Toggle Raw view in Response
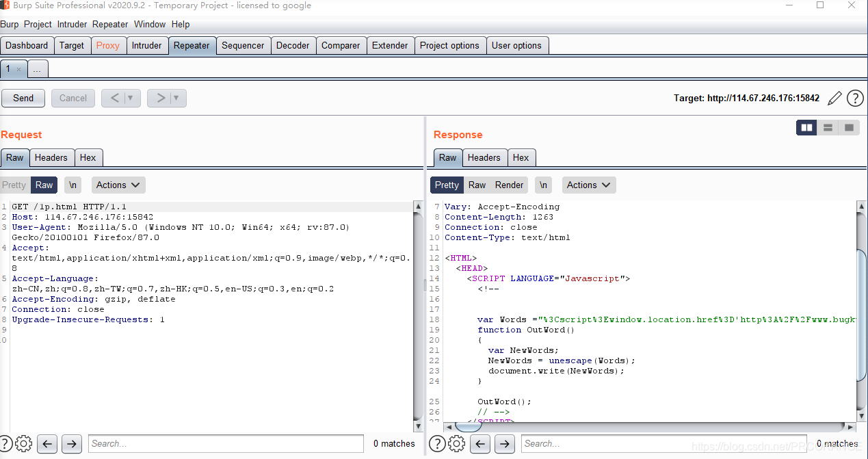 coord(477,185)
